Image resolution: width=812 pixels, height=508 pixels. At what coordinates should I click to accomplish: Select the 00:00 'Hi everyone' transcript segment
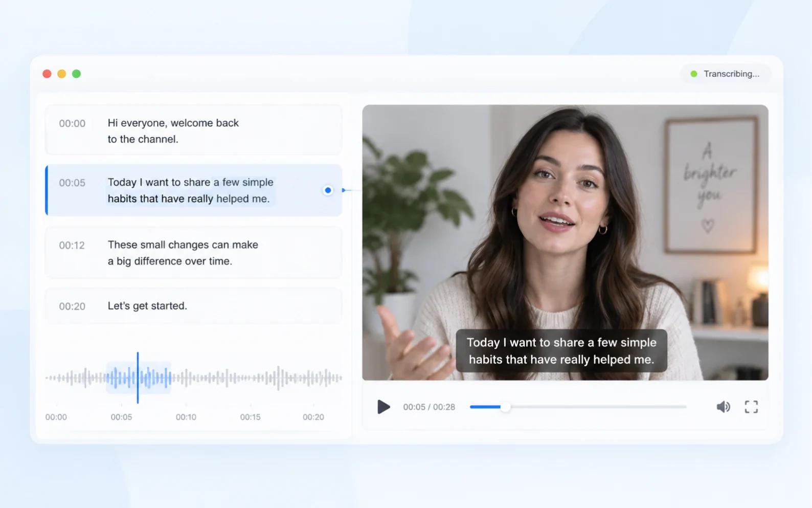(194, 130)
